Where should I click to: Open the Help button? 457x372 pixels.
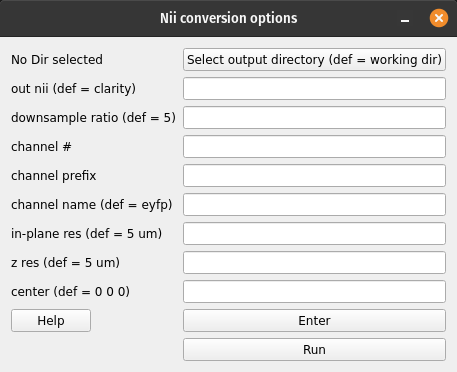pyautogui.click(x=51, y=321)
